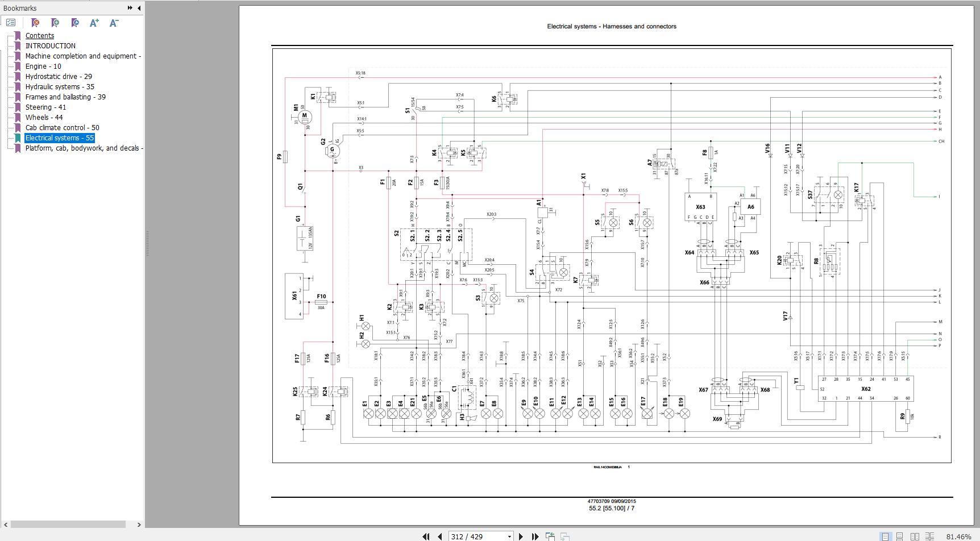The width and height of the screenshot is (980, 541).
Task: Jump to the last page
Action: pos(535,536)
